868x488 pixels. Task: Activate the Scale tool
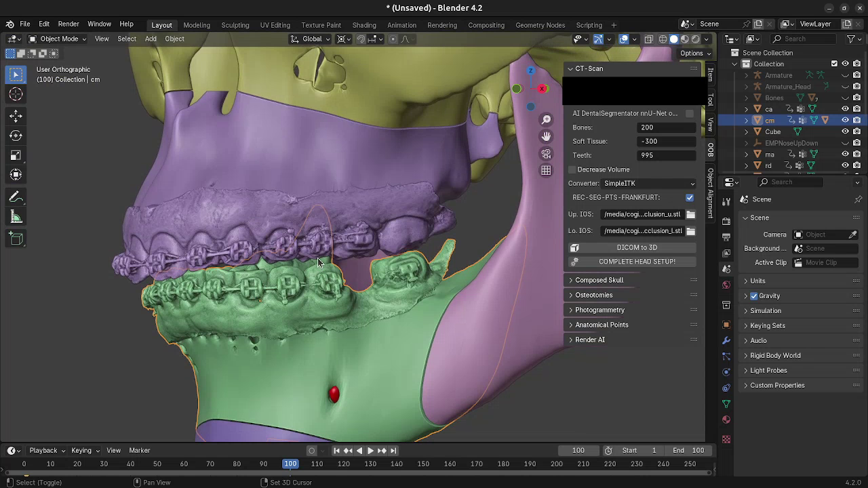click(x=16, y=155)
